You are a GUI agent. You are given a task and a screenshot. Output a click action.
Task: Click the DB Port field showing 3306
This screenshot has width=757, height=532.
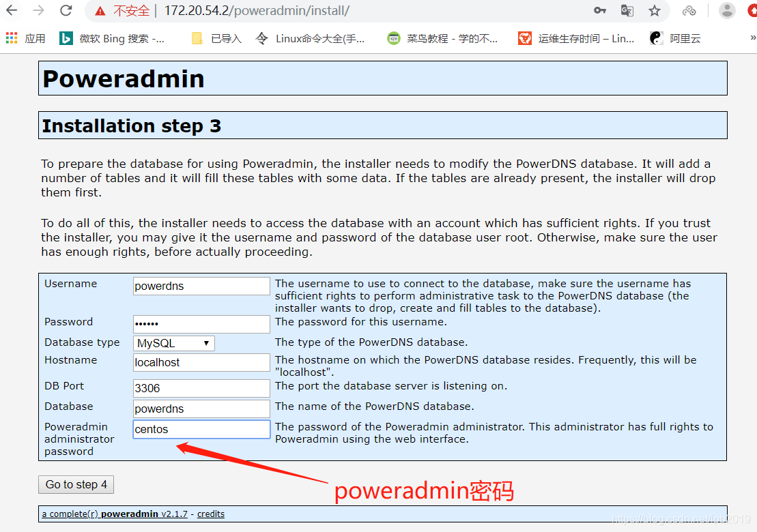tap(201, 388)
